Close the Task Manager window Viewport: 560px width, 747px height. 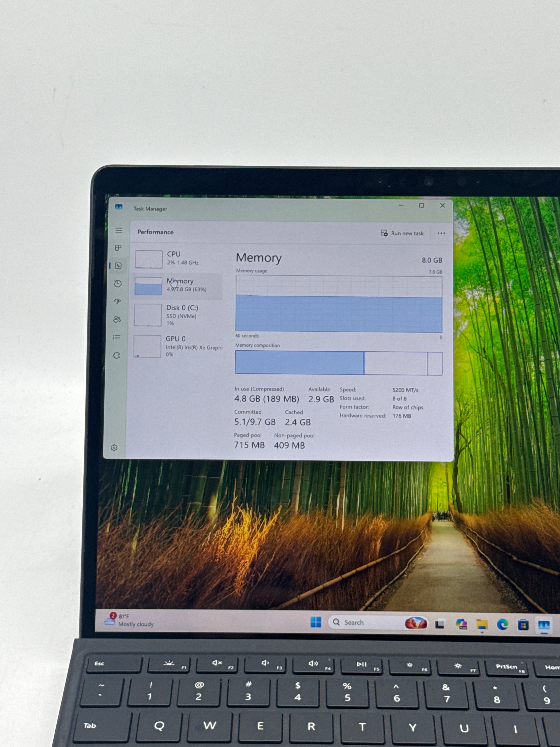click(442, 205)
